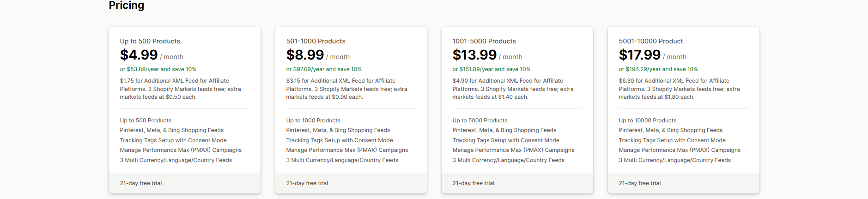Click the $4.99 per month price
The width and height of the screenshot is (868, 199).
click(139, 55)
